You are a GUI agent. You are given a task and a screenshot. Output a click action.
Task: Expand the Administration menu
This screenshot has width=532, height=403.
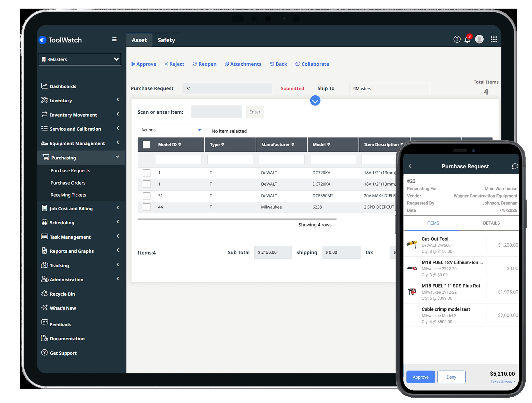pyautogui.click(x=118, y=279)
